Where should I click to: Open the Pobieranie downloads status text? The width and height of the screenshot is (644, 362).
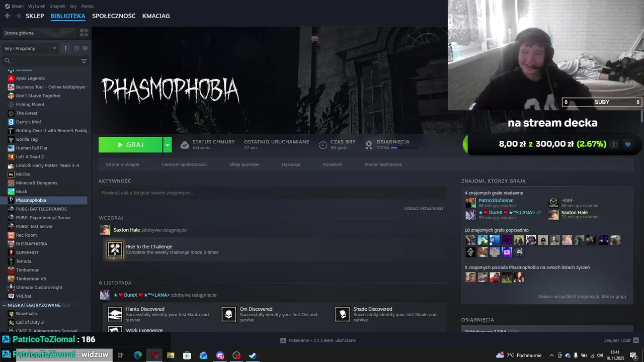(322, 340)
